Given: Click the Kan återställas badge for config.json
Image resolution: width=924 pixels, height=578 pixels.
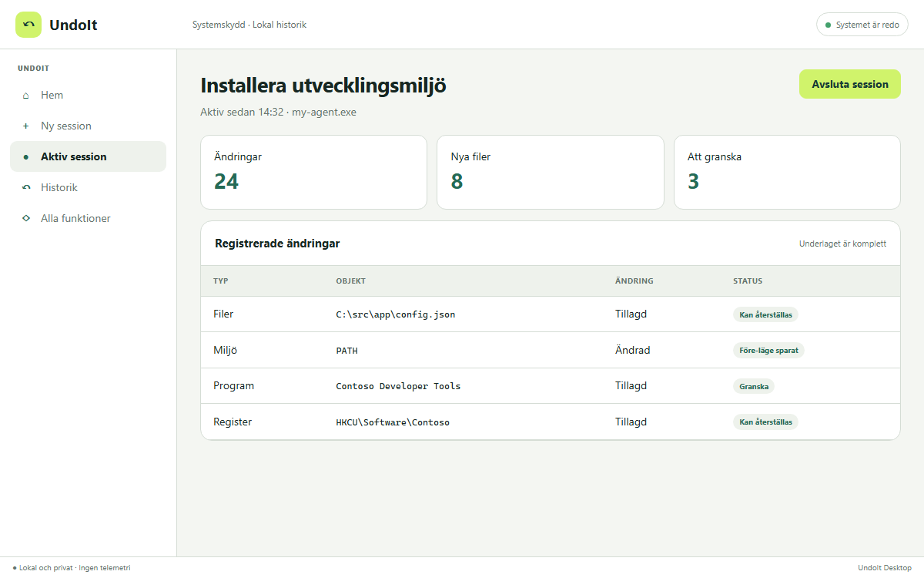Looking at the screenshot, I should (x=765, y=314).
